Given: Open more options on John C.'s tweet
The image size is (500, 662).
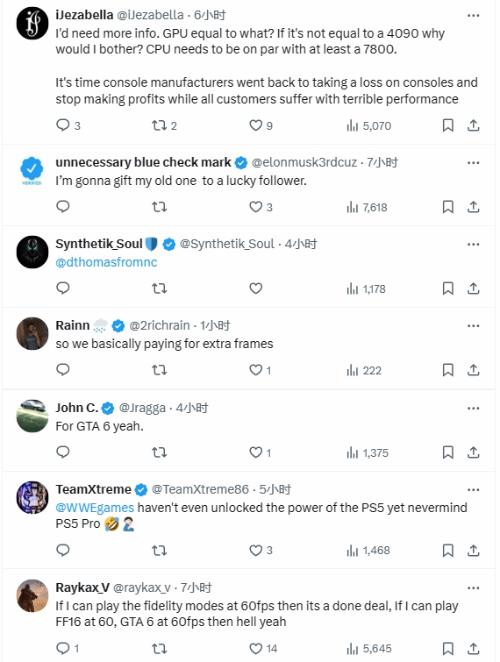Looking at the screenshot, I should [x=473, y=408].
